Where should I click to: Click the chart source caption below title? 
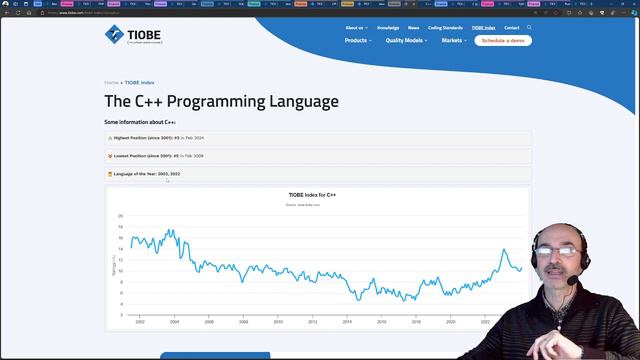point(303,205)
